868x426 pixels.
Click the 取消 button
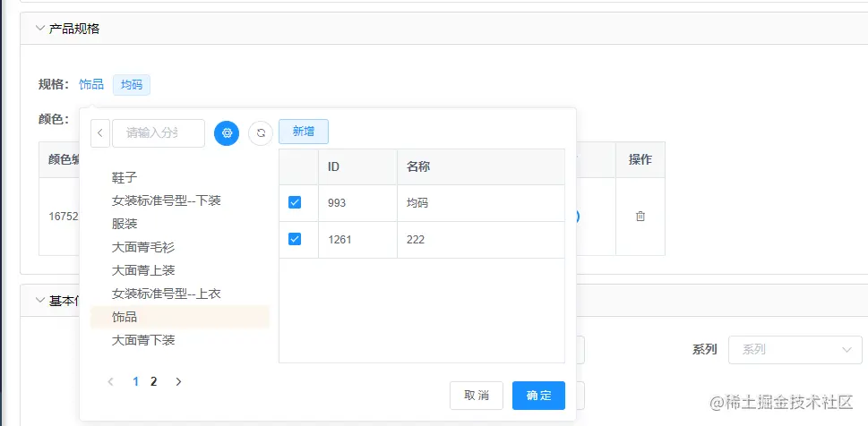coord(476,396)
